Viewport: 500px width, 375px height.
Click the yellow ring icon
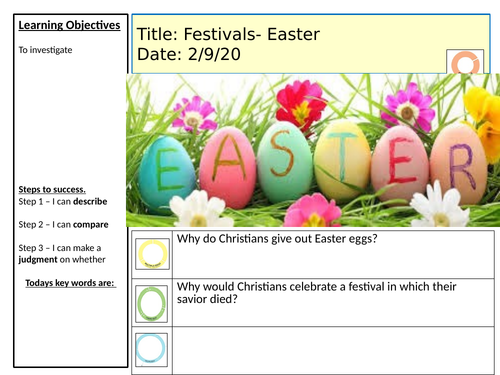click(x=153, y=254)
